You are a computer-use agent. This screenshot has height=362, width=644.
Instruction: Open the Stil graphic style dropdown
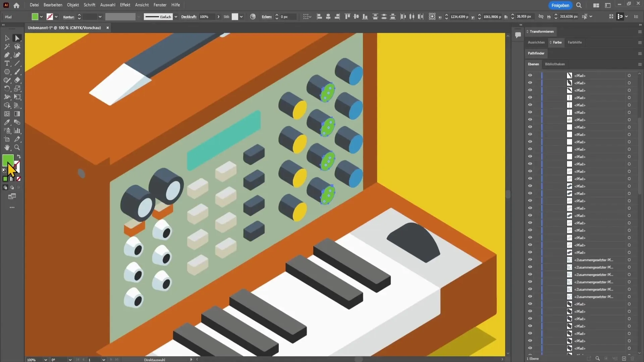point(241,17)
